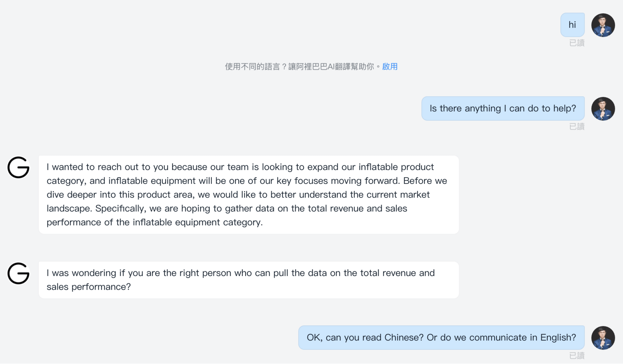Image resolution: width=623 pixels, height=364 pixels.
Task: Click the avatar next to "Is there anything I can do to help?"
Action: pos(603,109)
